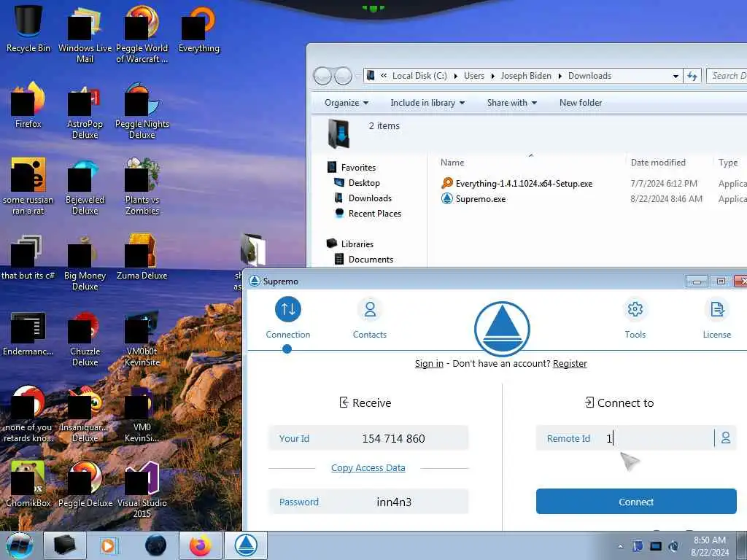
Task: Click New folder in Explorer toolbar
Action: point(580,103)
